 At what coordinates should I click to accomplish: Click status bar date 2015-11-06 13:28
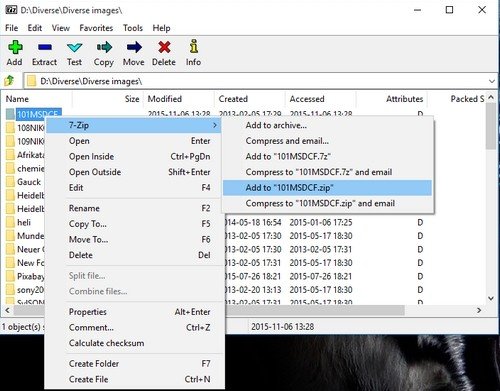pos(283,327)
